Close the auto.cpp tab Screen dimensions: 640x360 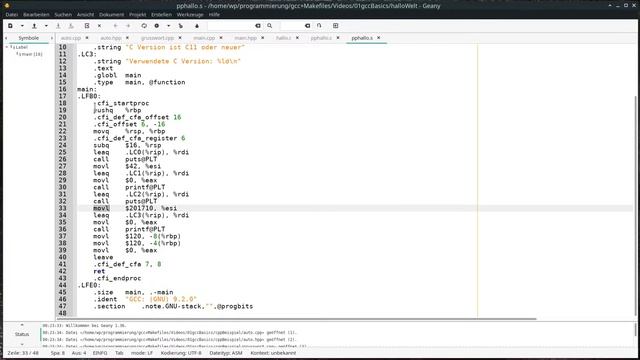click(x=87, y=38)
